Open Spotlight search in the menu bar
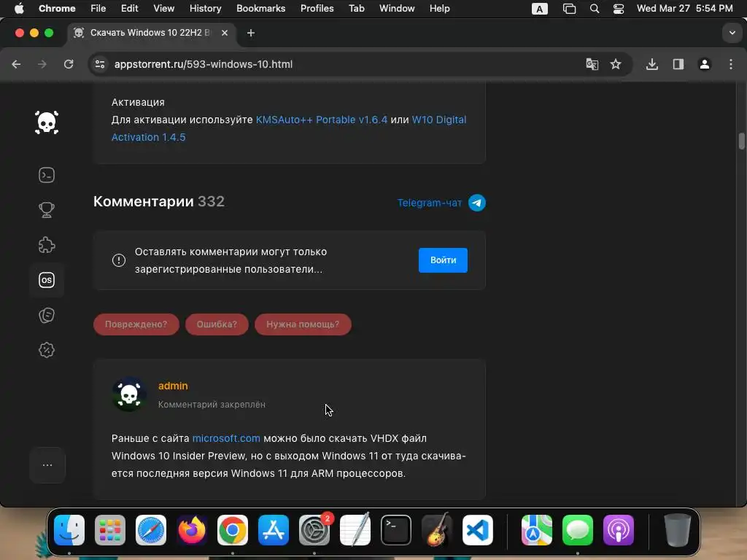This screenshot has height=560, width=747. tap(594, 9)
